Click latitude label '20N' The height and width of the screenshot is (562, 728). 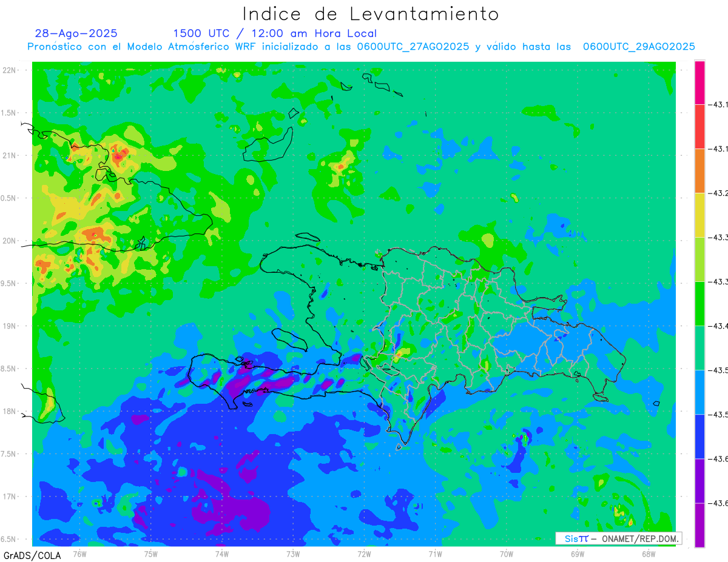point(10,241)
